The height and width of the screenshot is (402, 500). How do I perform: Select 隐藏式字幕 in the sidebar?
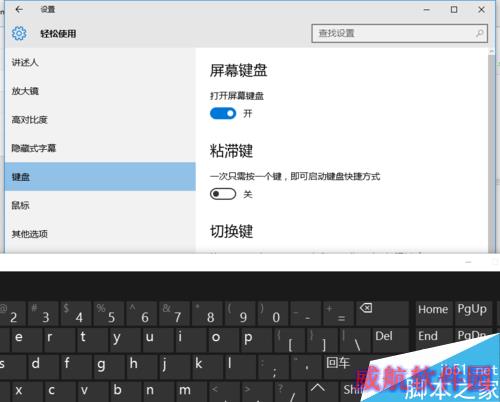(x=100, y=148)
